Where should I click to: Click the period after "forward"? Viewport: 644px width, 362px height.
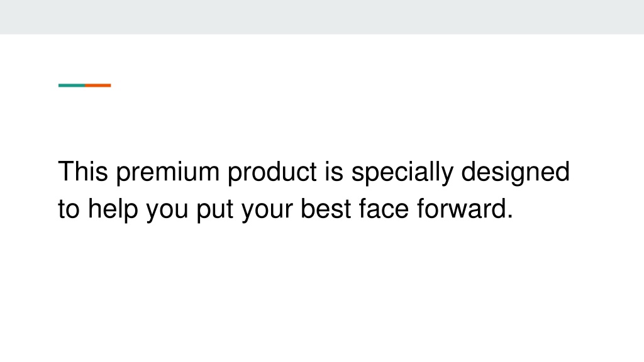[510, 217]
